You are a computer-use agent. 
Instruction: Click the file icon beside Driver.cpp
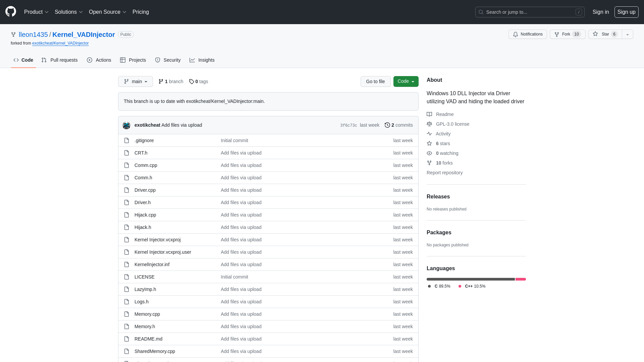click(126, 190)
